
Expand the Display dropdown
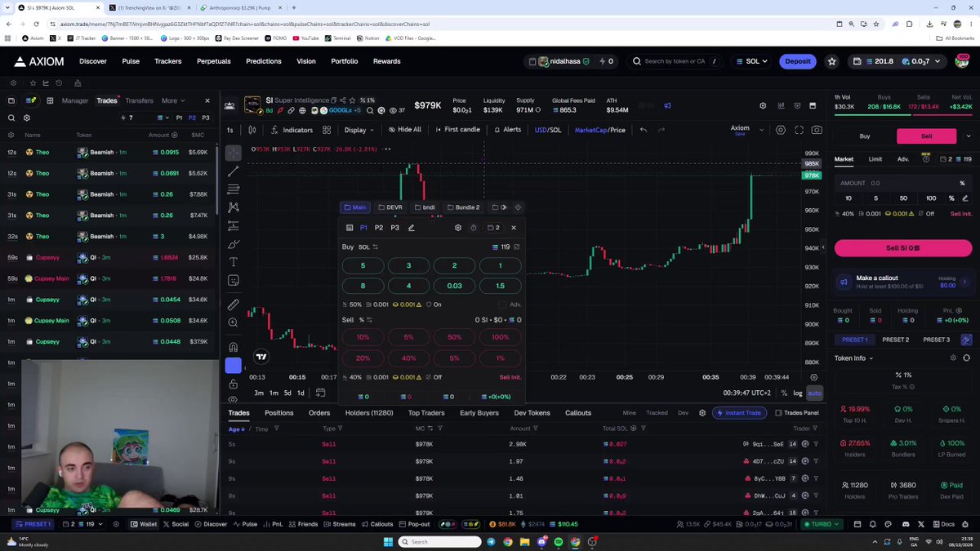359,130
